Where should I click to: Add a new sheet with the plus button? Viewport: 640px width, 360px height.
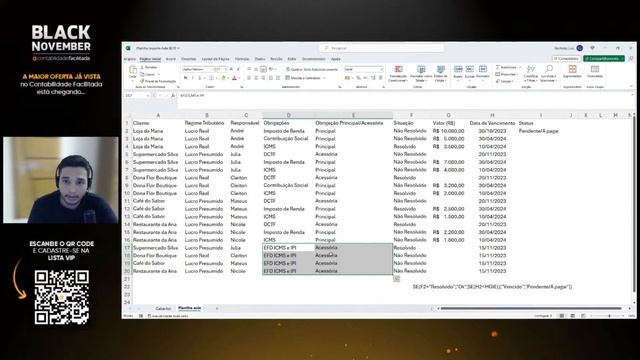(217, 309)
